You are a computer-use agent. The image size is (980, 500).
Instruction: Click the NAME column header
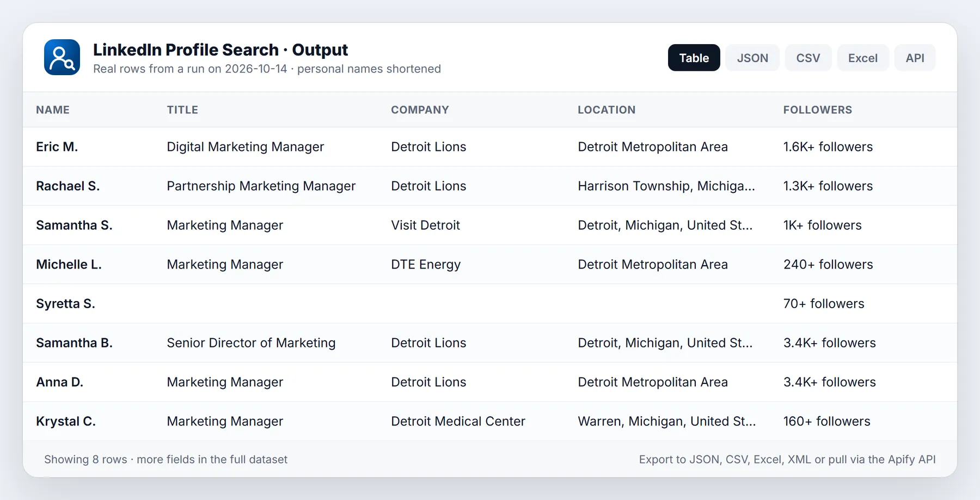[x=53, y=109]
